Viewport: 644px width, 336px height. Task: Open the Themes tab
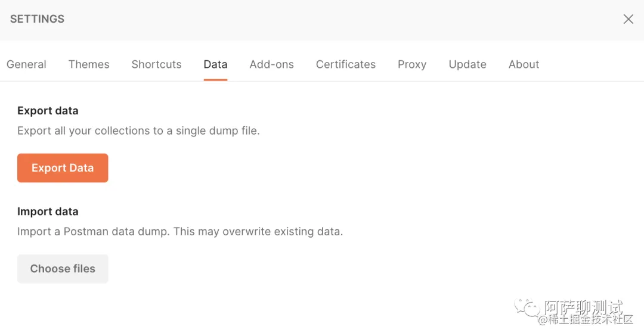point(89,64)
